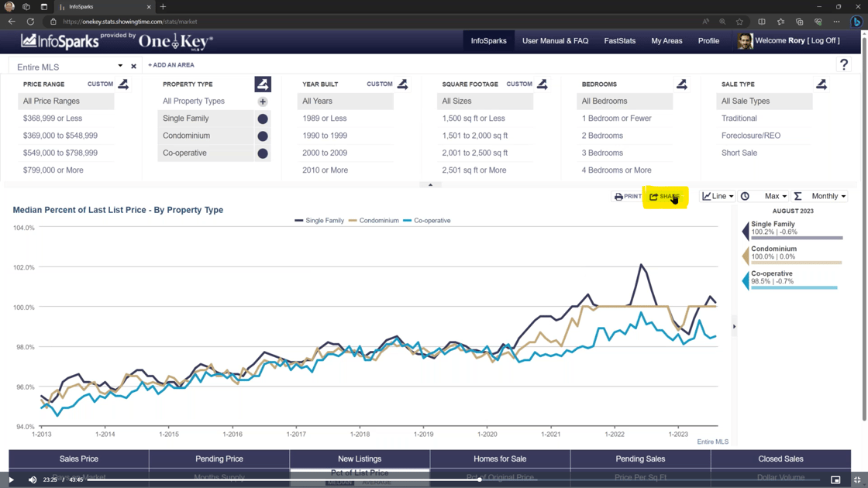Open the browser collections icon
This screenshot has height=488, width=868.
coord(799,22)
